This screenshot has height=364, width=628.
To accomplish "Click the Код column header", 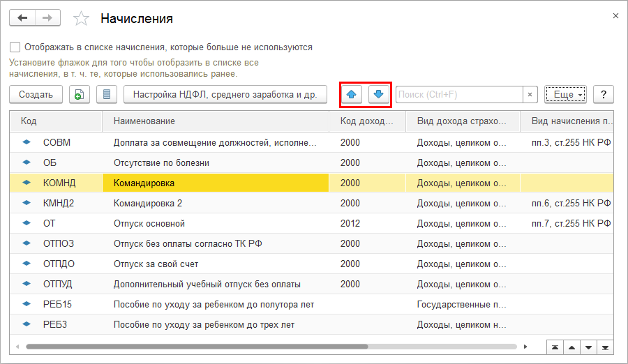I will click(x=56, y=121).
